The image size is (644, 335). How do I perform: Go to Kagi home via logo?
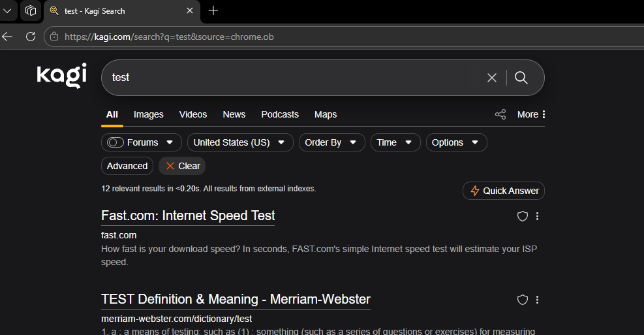61,76
